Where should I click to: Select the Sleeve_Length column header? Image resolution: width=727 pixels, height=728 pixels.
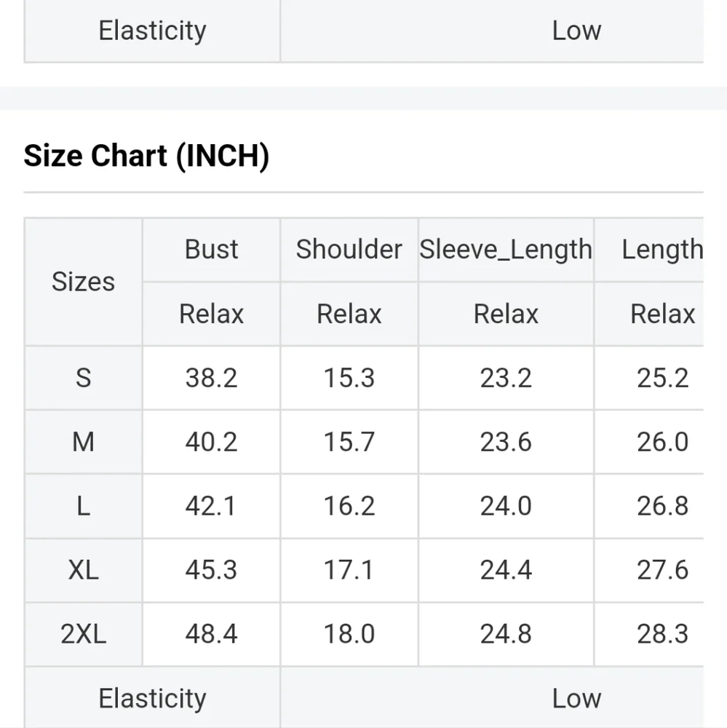point(506,250)
